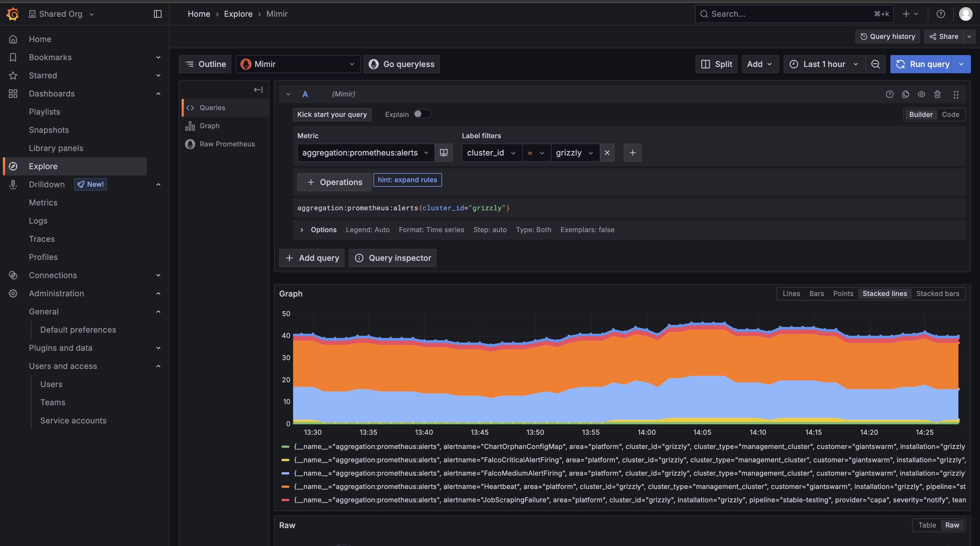Switch Raw panel to Table view
This screenshot has height=546, width=980.
[927, 525]
